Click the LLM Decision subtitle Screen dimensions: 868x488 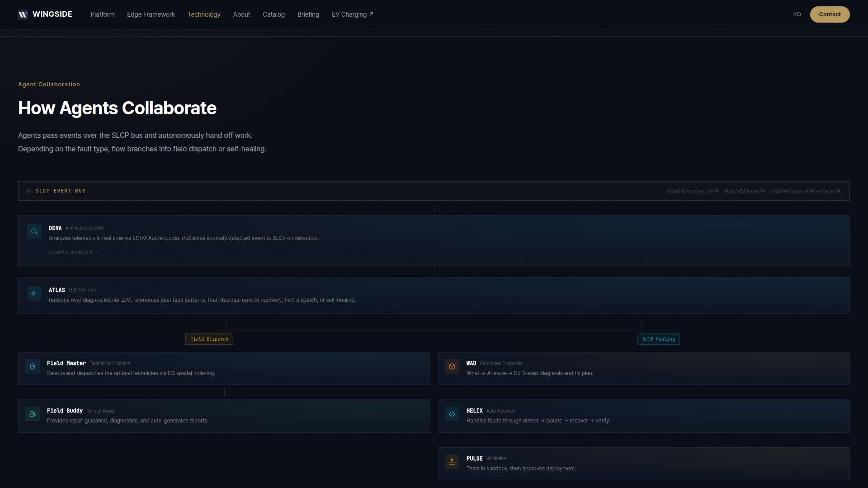(x=82, y=290)
